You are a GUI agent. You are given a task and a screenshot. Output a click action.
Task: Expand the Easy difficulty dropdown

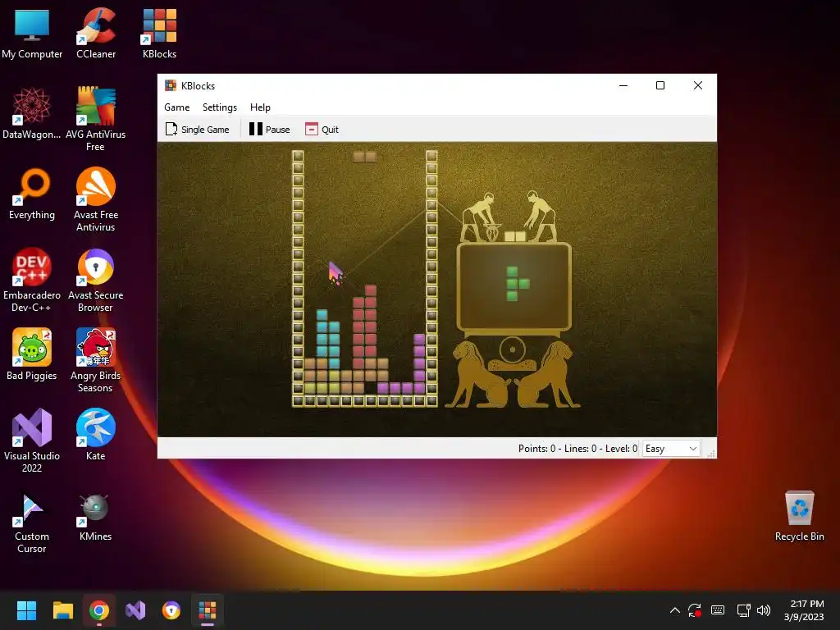[671, 449]
